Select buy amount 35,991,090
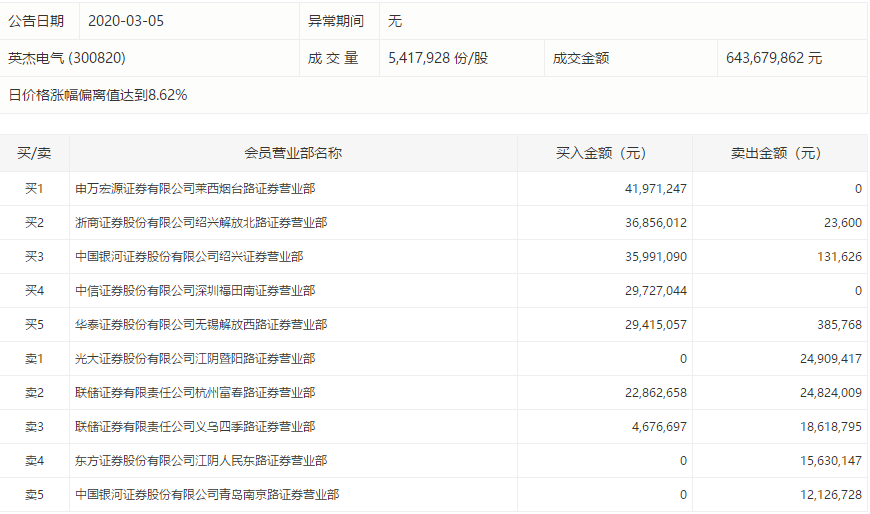Image resolution: width=870 pixels, height=514 pixels. pos(656,256)
